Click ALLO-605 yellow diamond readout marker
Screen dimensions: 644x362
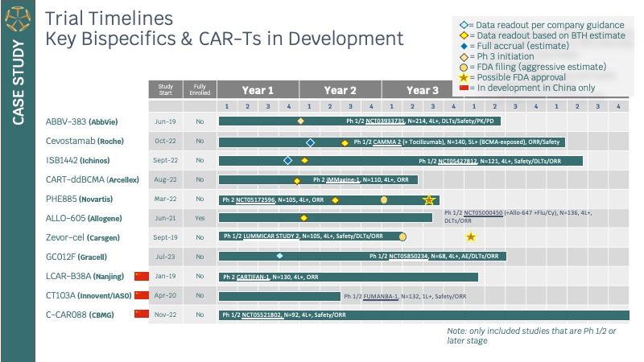coord(303,218)
